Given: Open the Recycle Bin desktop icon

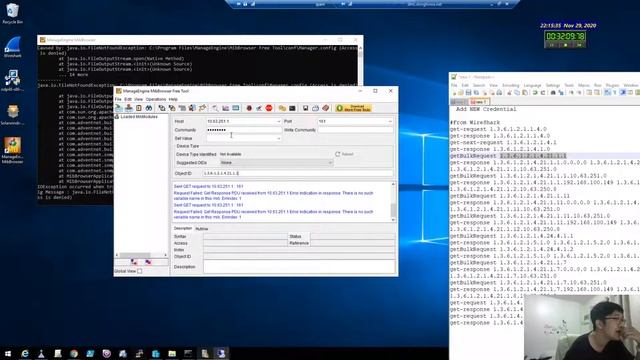Looking at the screenshot, I should click(x=12, y=13).
